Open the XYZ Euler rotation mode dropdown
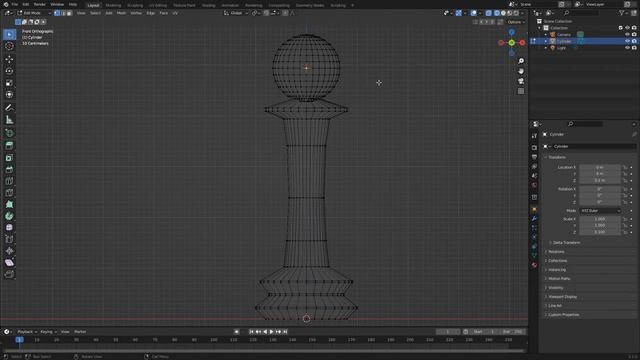Image resolution: width=640 pixels, height=360 pixels. click(600, 211)
